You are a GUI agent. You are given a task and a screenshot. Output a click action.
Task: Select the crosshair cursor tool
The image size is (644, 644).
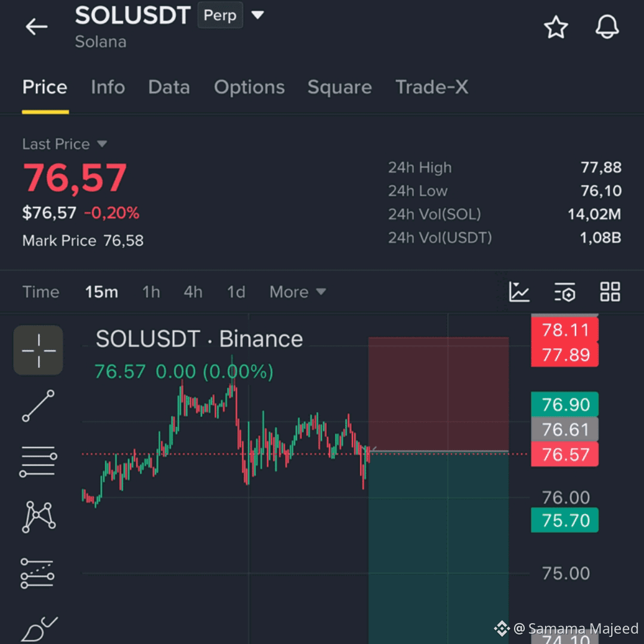pyautogui.click(x=38, y=351)
